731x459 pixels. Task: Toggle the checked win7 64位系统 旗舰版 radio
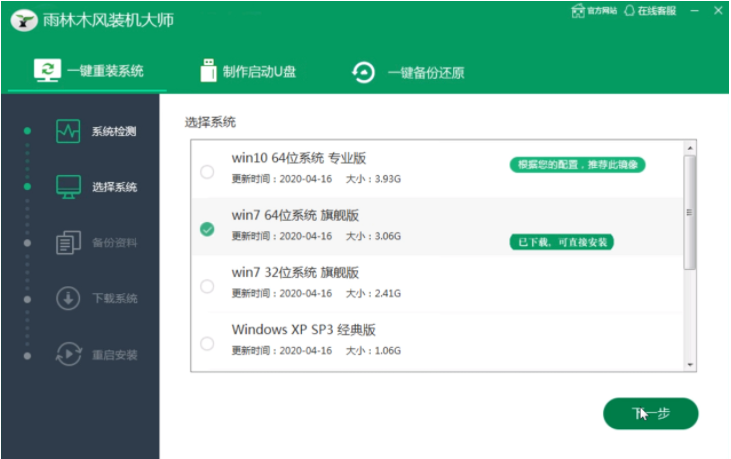click(207, 229)
